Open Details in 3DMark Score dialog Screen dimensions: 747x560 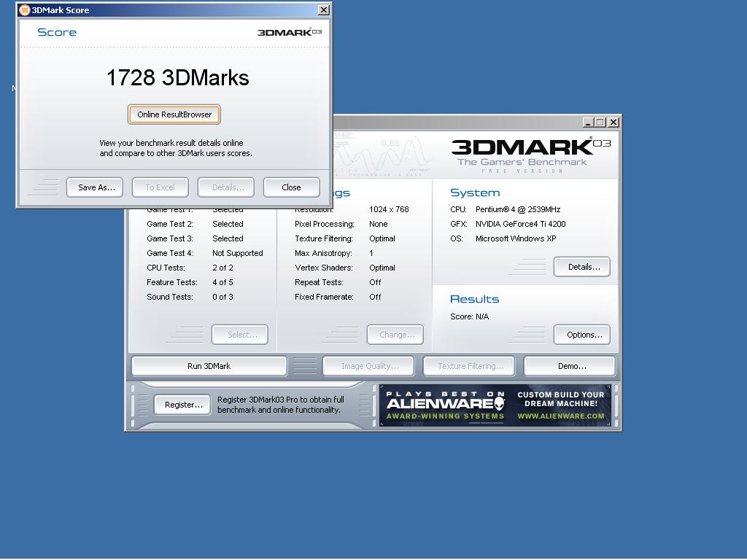(226, 187)
